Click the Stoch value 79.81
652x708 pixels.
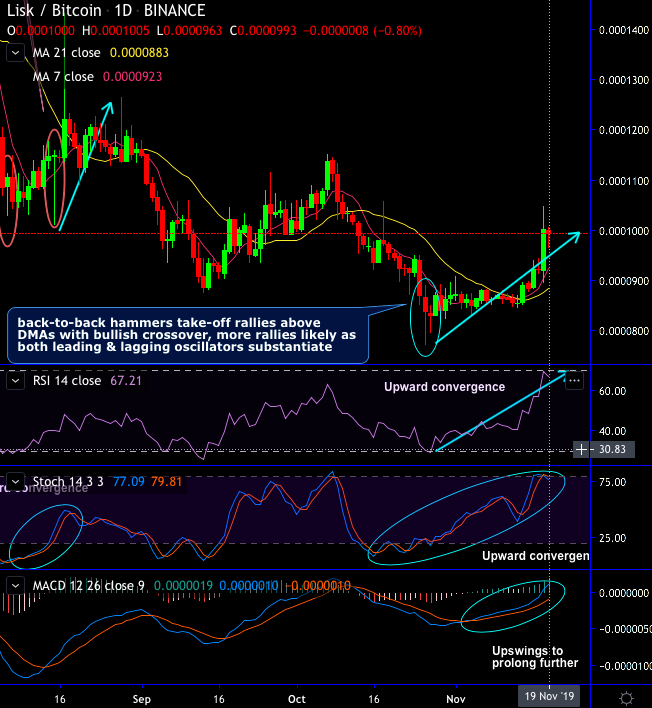[x=166, y=482]
